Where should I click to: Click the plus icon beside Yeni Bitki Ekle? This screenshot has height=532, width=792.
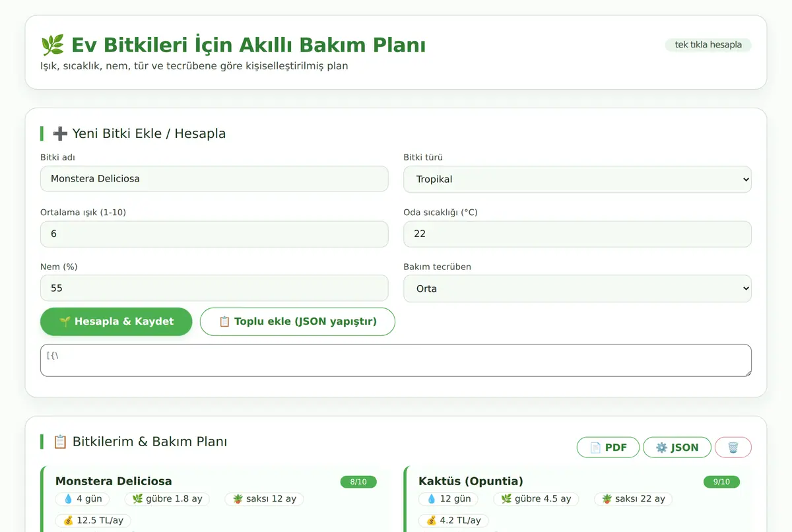pyautogui.click(x=60, y=133)
